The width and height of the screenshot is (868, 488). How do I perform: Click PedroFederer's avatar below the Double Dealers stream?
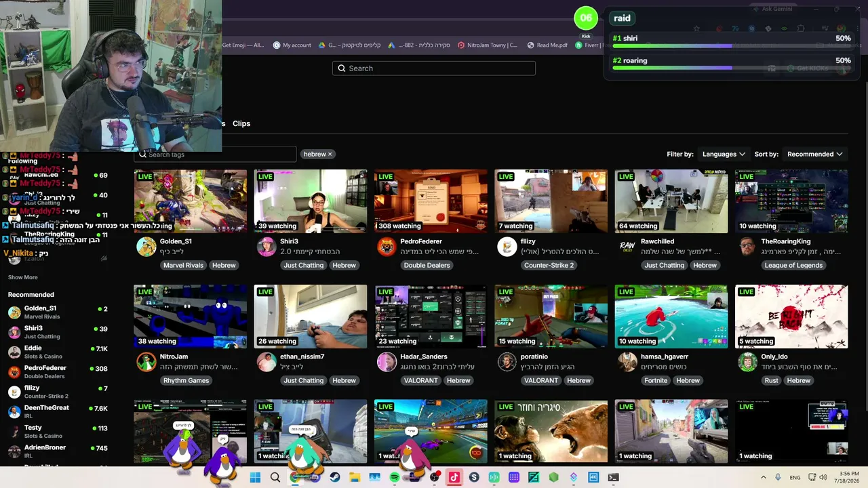pos(387,247)
